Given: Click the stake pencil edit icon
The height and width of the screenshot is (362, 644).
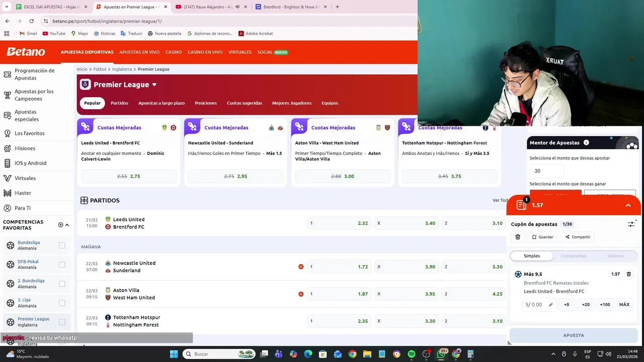Looking at the screenshot, I should 550,304.
